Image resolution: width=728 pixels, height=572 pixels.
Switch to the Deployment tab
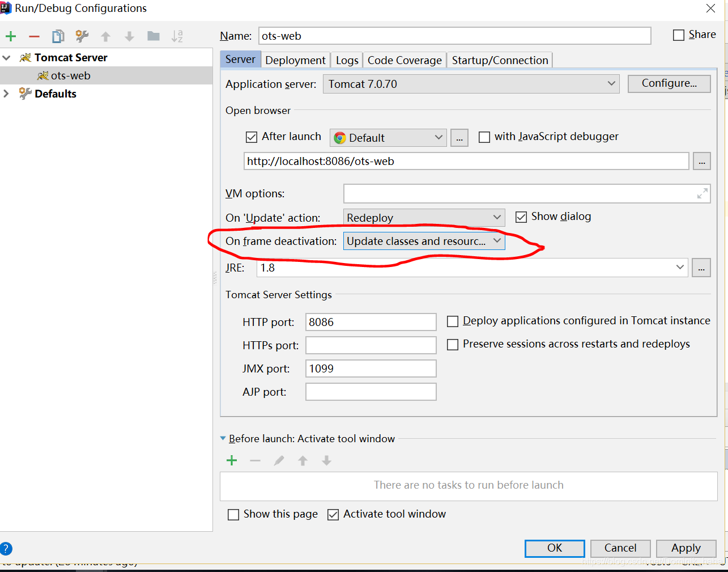point(295,60)
